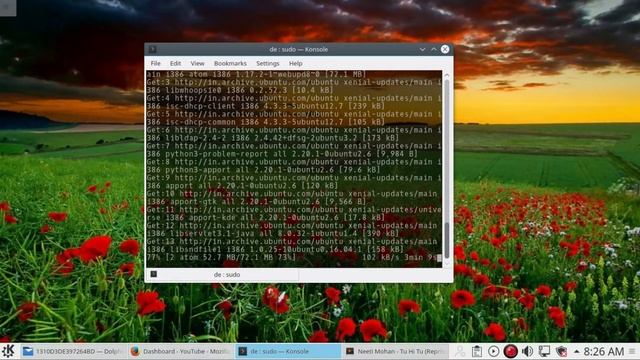Open the Edit menu in Konsole
640x360 pixels.
coord(176,64)
